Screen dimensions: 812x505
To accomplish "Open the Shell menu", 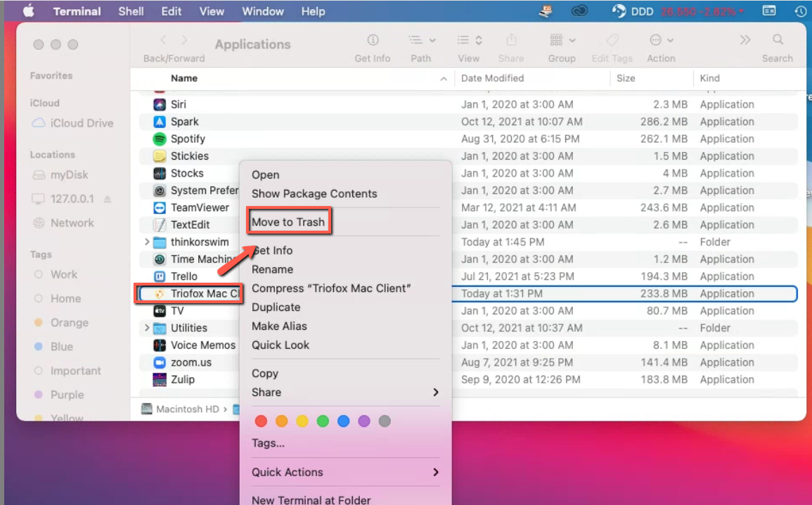I will coord(131,11).
